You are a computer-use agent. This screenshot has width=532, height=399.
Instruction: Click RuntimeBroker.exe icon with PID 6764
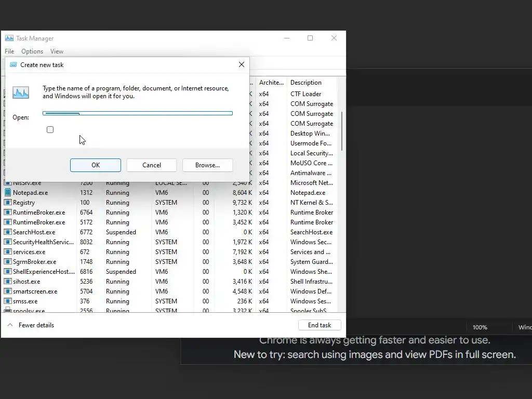click(7, 212)
